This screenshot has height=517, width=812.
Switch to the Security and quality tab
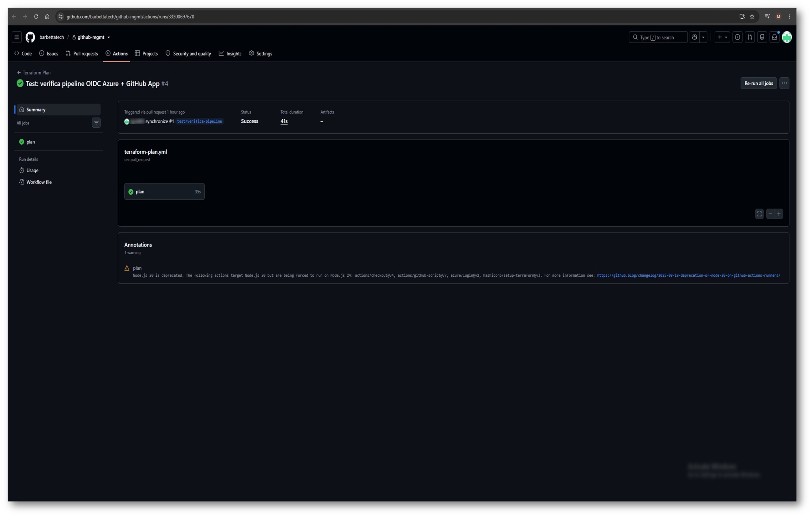[x=188, y=54]
